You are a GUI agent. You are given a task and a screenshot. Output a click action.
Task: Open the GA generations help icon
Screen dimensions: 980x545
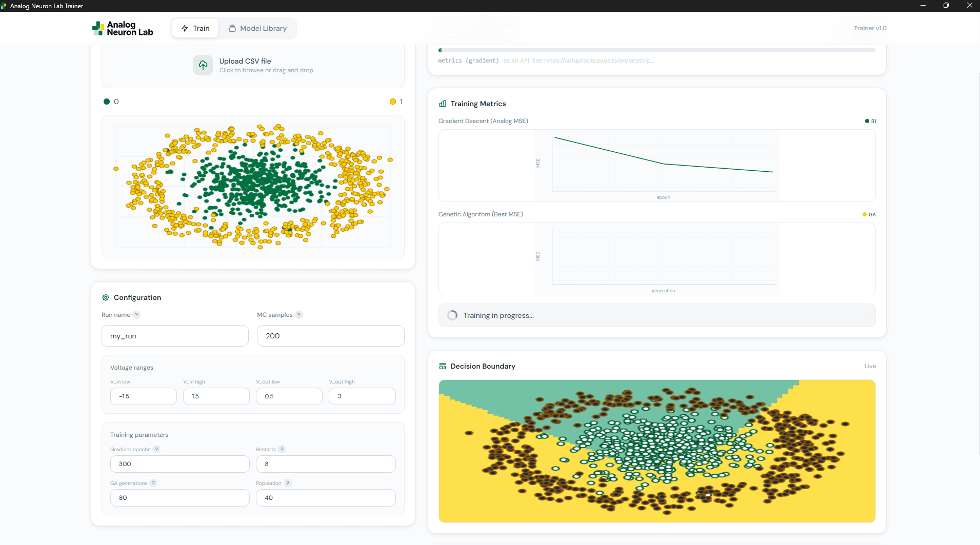pos(153,483)
